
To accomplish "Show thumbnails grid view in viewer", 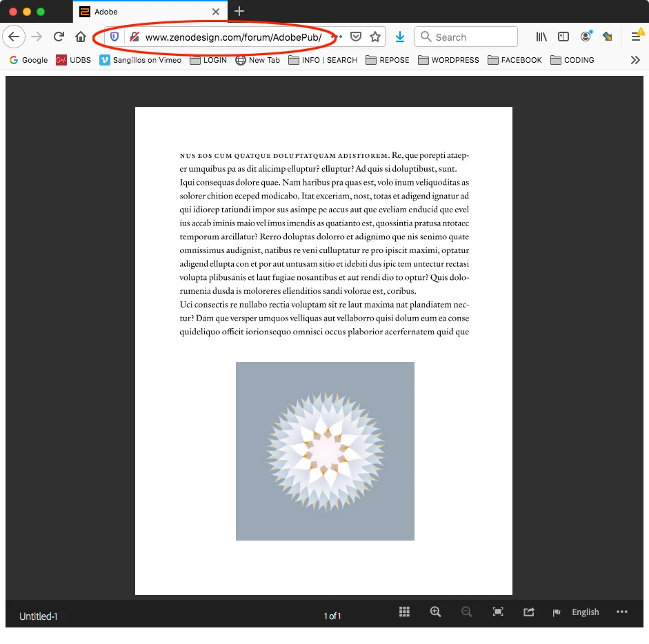I will click(x=404, y=612).
